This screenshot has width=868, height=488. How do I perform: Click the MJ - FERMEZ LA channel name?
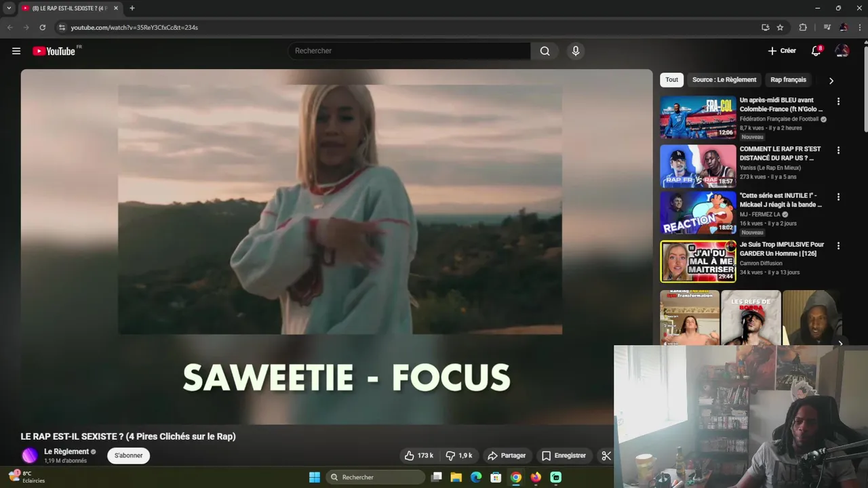tap(760, 214)
